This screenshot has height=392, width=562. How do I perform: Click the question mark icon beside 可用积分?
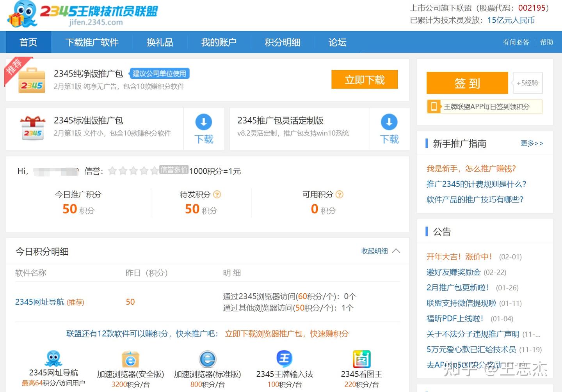point(339,194)
